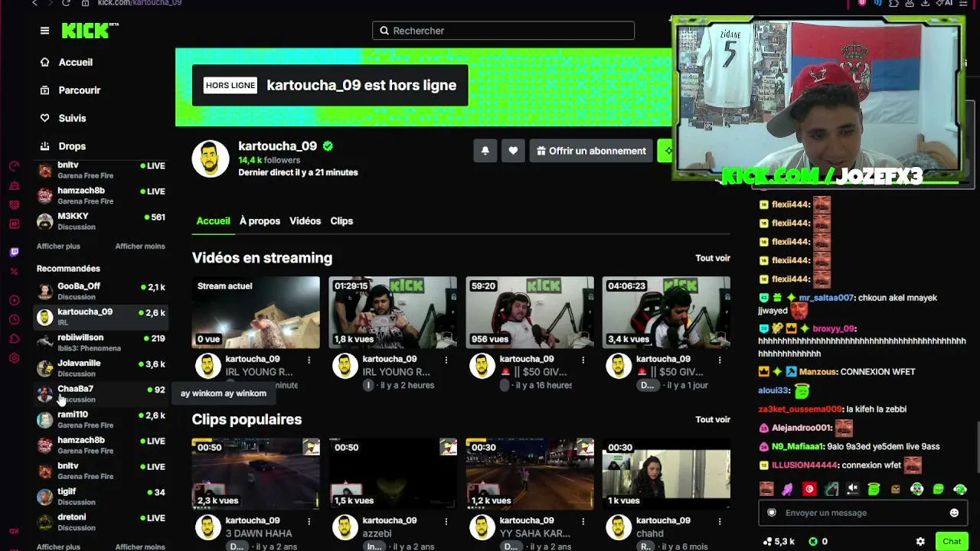Insert the purple praying hands emote
980x551 pixels.
[788, 489]
